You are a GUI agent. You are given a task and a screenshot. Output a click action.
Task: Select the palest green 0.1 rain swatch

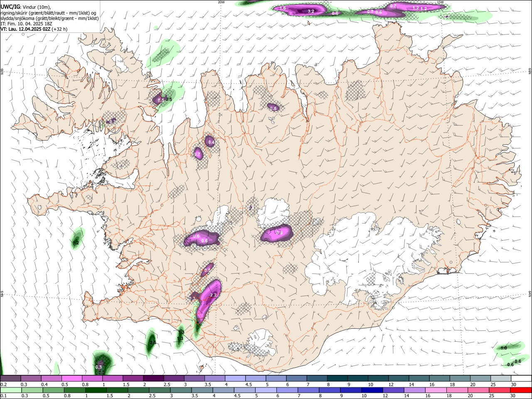(x=10, y=390)
